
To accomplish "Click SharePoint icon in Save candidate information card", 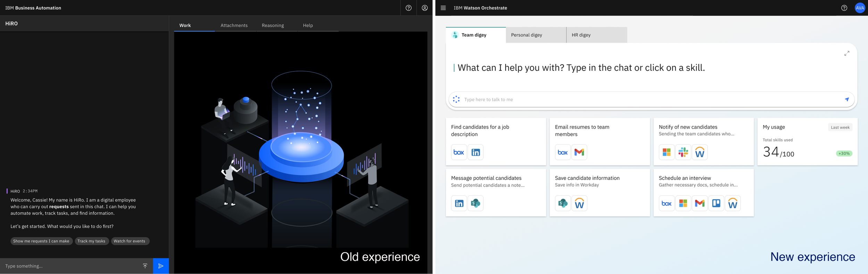I will point(562,203).
